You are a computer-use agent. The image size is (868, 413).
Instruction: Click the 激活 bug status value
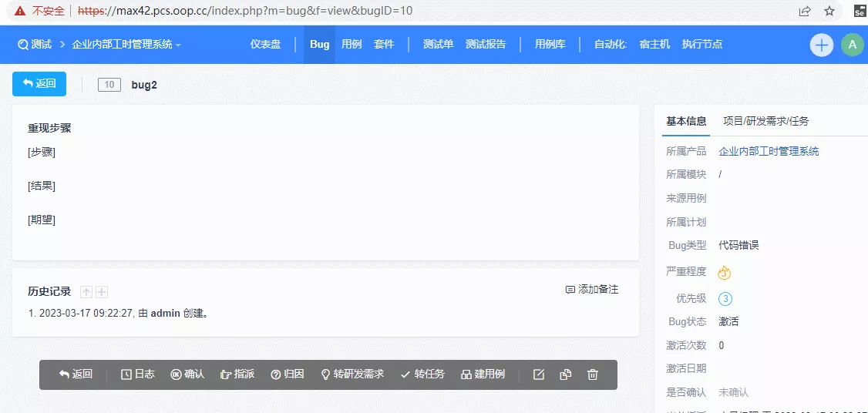[x=728, y=321]
